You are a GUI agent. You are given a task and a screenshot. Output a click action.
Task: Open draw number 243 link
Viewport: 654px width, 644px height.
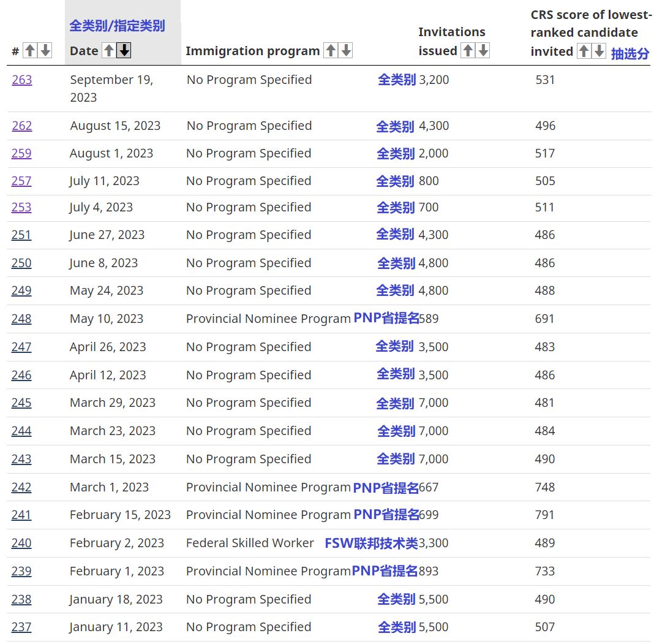pos(21,459)
